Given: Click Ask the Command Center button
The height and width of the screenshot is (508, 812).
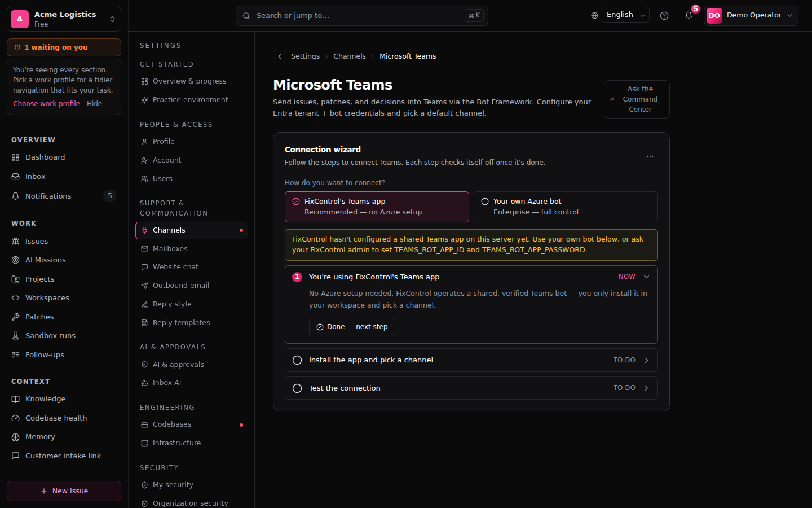Looking at the screenshot, I should (637, 99).
